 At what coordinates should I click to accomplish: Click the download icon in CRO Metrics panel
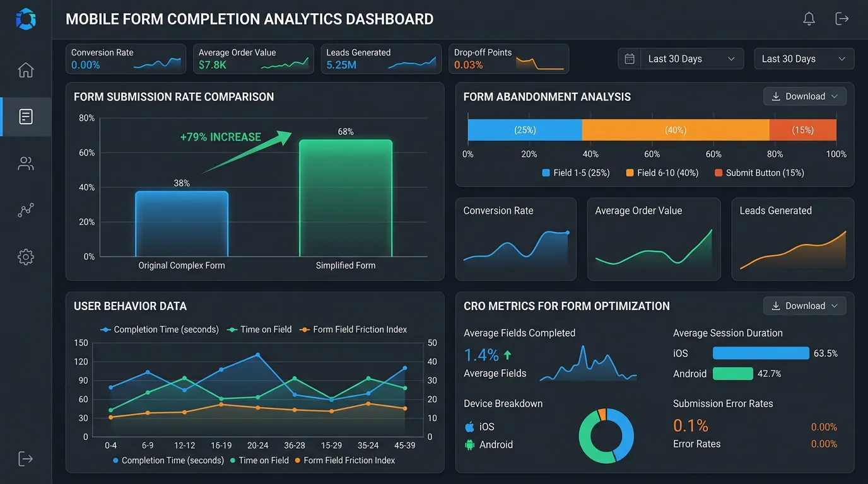[x=776, y=306]
